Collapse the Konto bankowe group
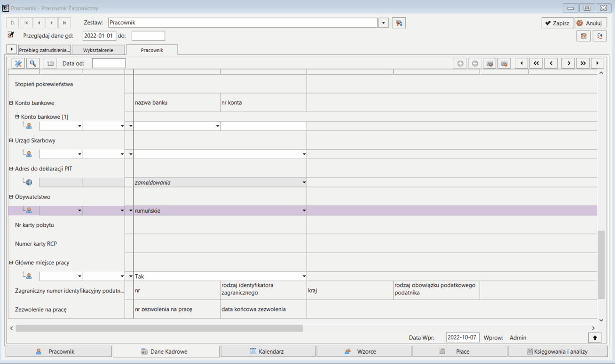The height and width of the screenshot is (364, 615). (x=11, y=102)
